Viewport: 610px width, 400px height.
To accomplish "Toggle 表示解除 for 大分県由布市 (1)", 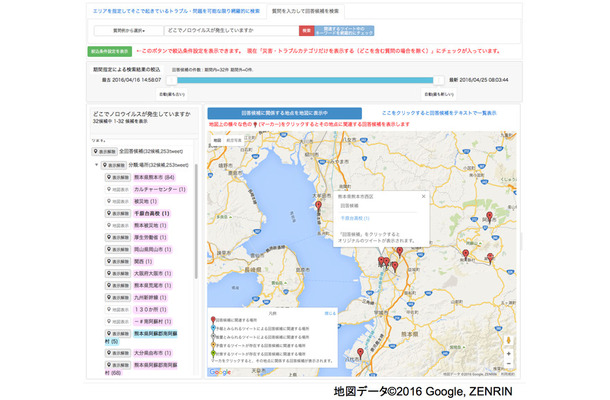I will tap(118, 353).
